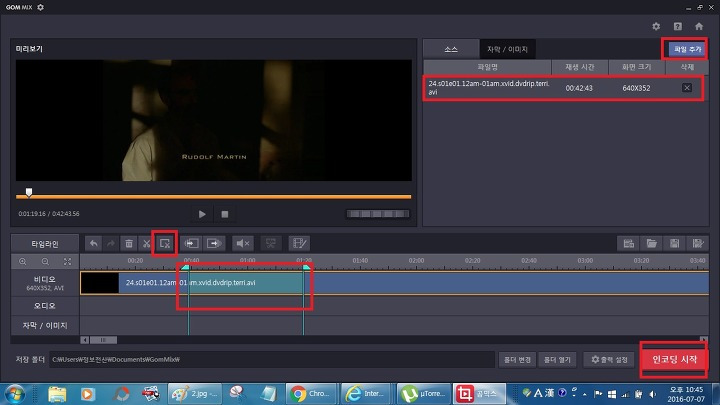This screenshot has height=405, width=720.
Task: Undo the last timeline edit
Action: click(x=94, y=243)
